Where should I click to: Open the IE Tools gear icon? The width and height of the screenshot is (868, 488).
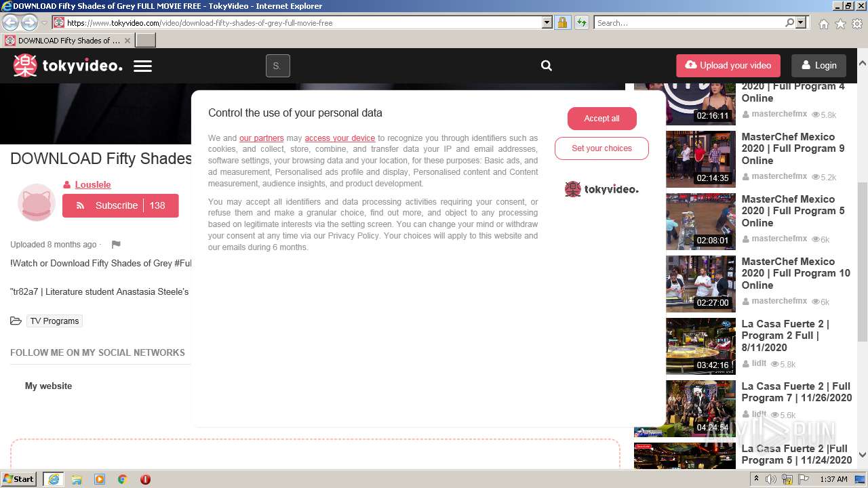tap(857, 23)
